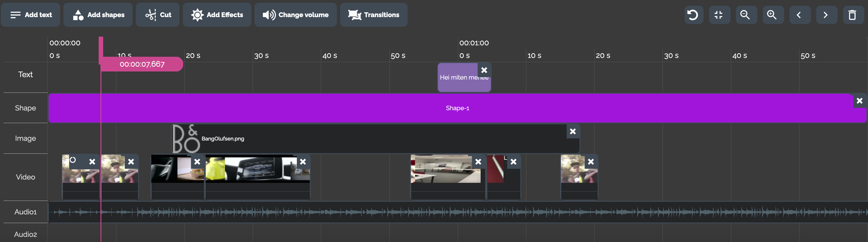This screenshot has height=242, width=868.
Task: Open the Add shapes tool
Action: 98,15
